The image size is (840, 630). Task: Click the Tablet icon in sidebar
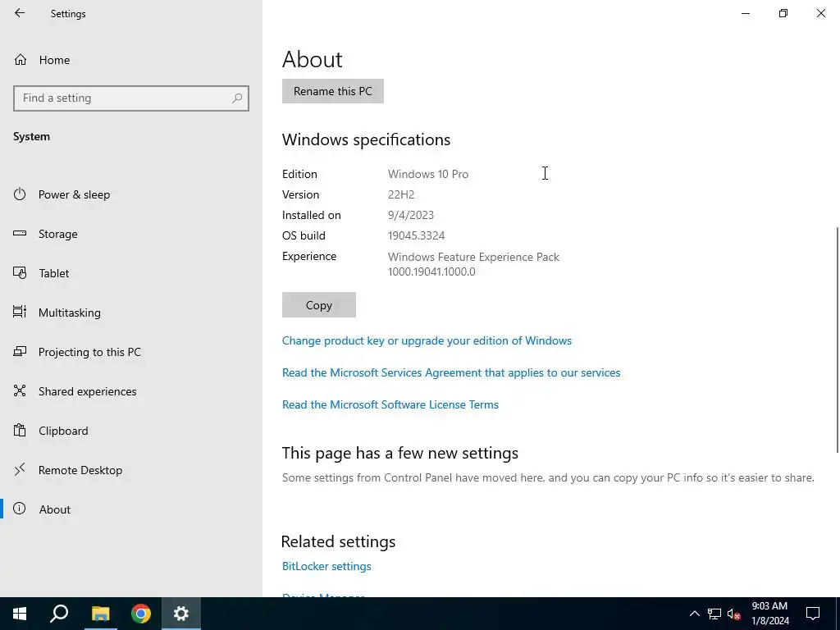click(20, 272)
